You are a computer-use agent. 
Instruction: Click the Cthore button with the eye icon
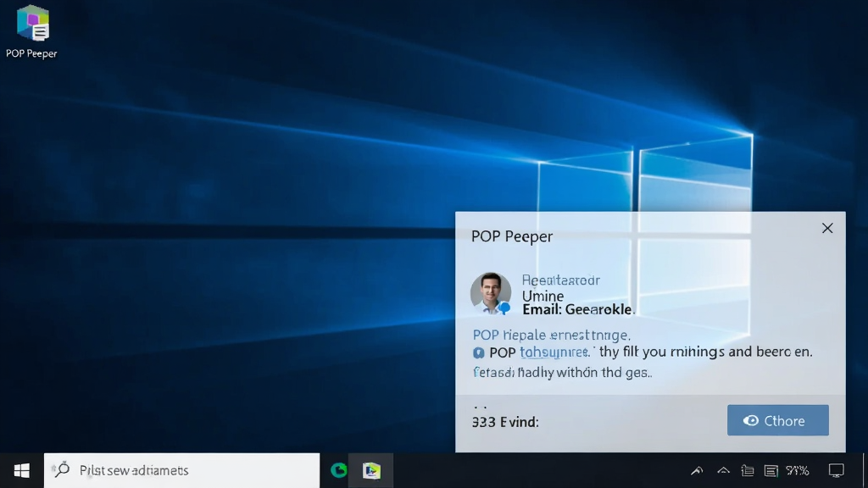tap(778, 420)
